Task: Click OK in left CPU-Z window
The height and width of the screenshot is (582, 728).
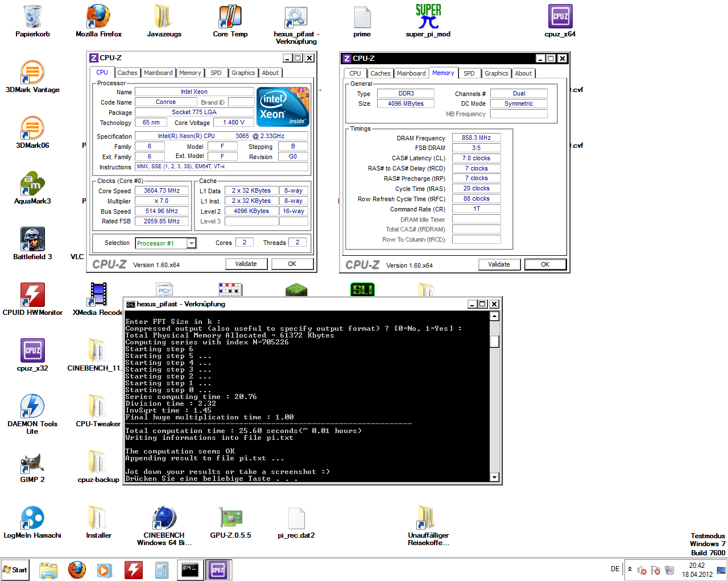Action: point(292,264)
